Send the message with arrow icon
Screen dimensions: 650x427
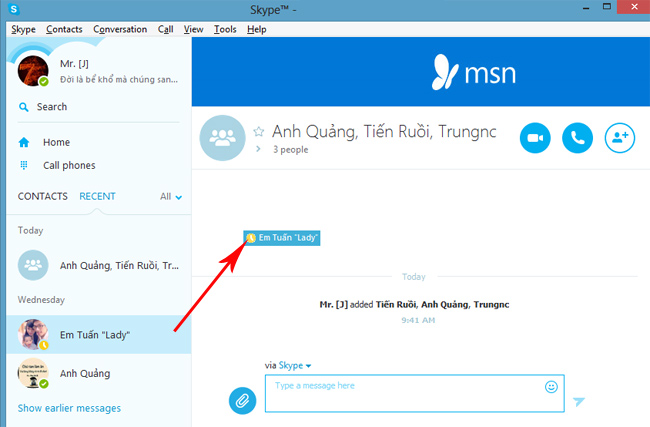click(579, 401)
